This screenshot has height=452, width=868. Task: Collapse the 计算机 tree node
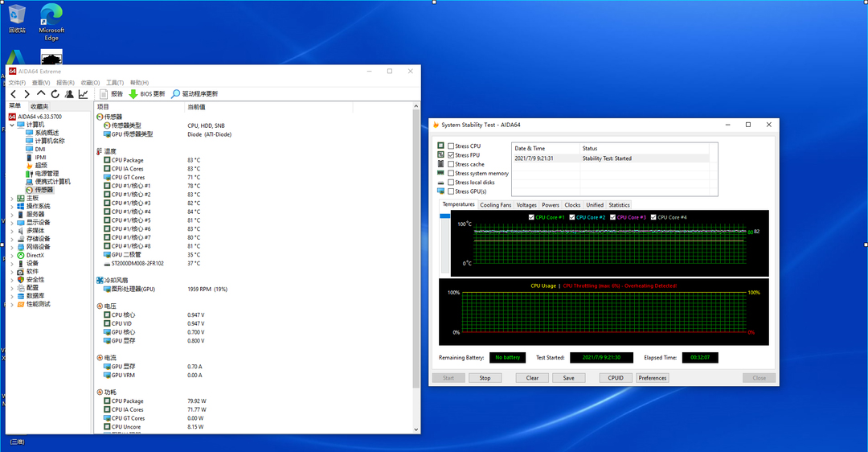point(12,125)
